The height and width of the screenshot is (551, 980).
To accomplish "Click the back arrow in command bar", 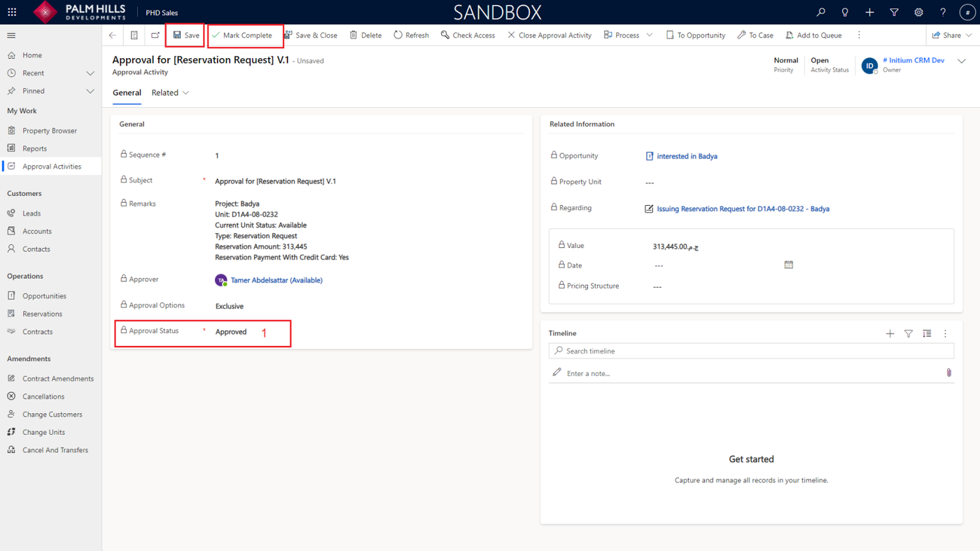I will pyautogui.click(x=113, y=35).
